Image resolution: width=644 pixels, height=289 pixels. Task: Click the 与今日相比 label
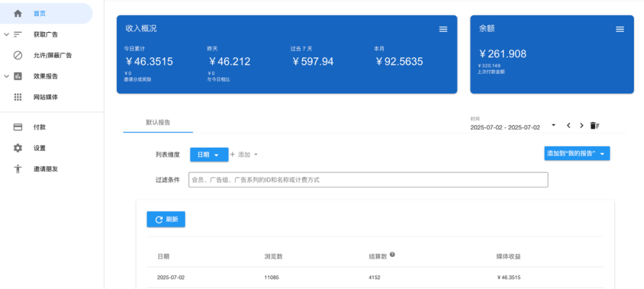pos(218,80)
